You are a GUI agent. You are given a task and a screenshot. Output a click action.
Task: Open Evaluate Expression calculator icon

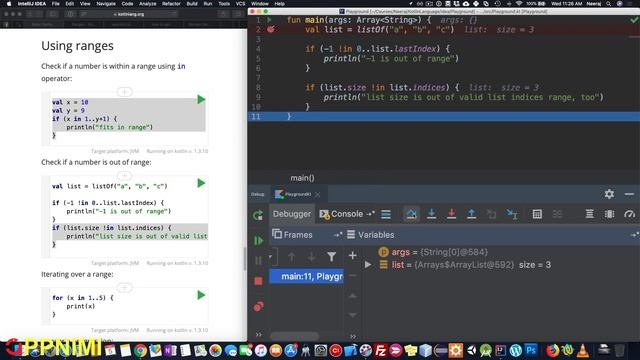537,214
